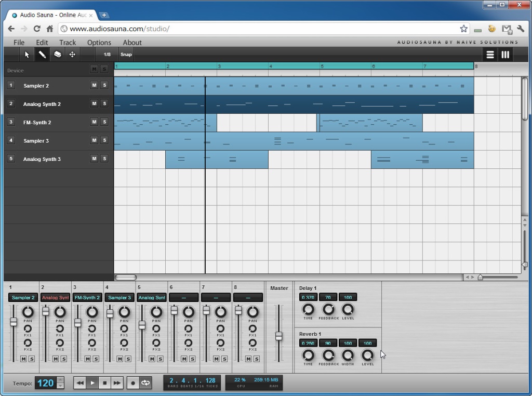The height and width of the screenshot is (396, 532).
Task: Start playback with the play button
Action: [x=92, y=383]
